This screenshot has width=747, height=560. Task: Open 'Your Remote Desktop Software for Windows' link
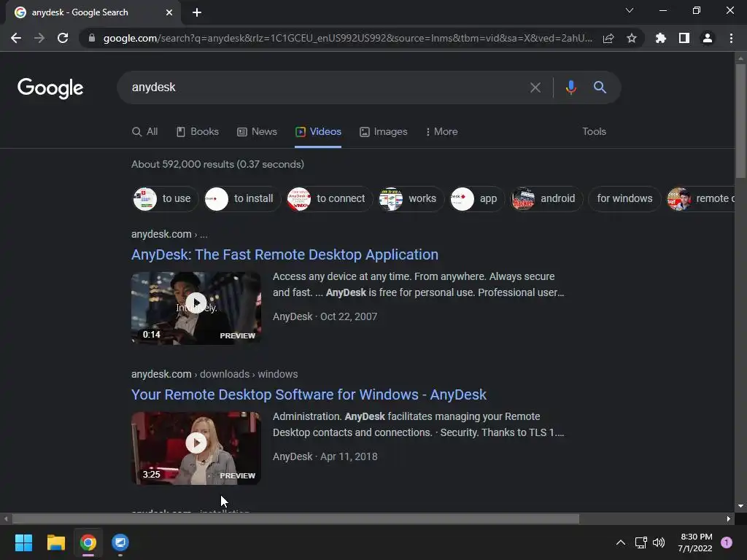click(309, 394)
